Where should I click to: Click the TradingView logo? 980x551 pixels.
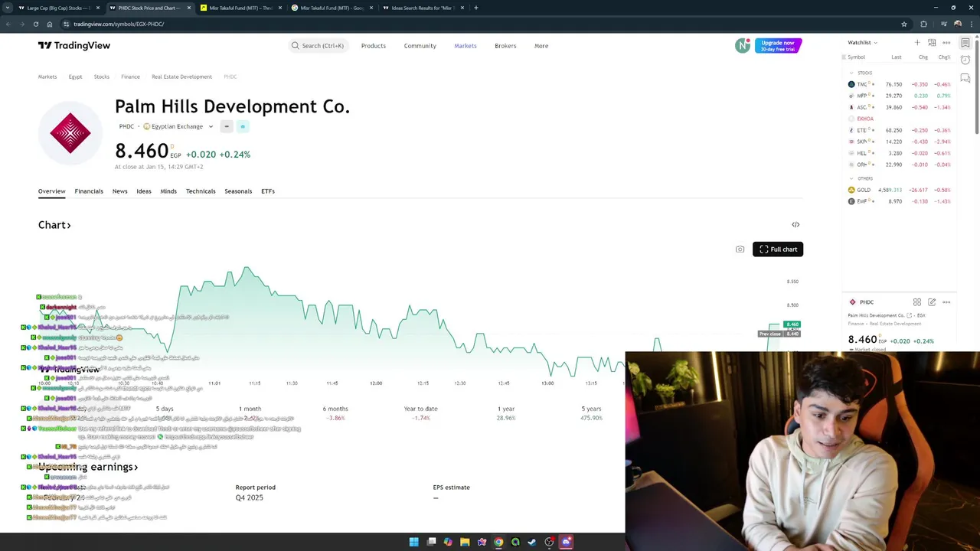pos(74,46)
